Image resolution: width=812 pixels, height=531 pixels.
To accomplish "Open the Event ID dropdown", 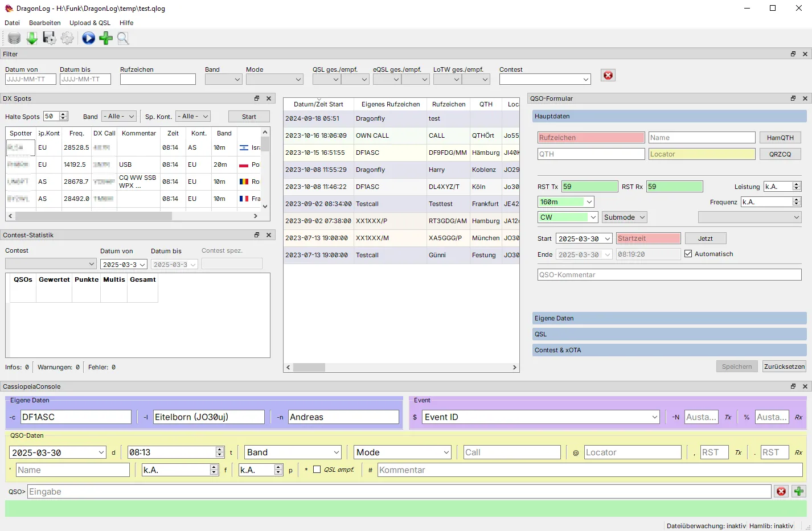I will [540, 417].
